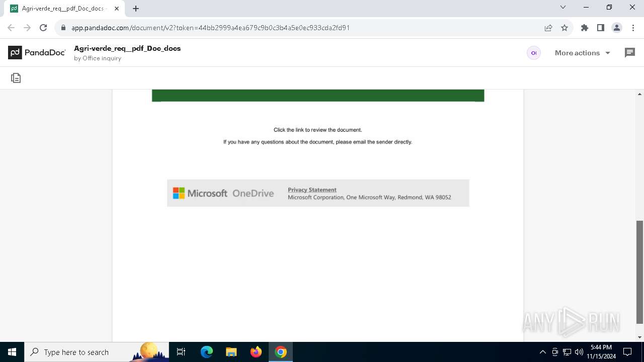Open a new browser tab

click(136, 9)
